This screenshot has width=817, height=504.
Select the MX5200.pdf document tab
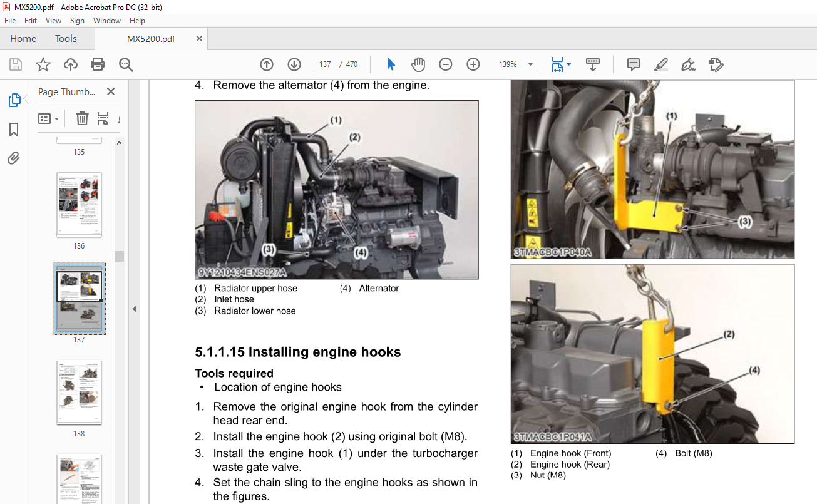151,39
